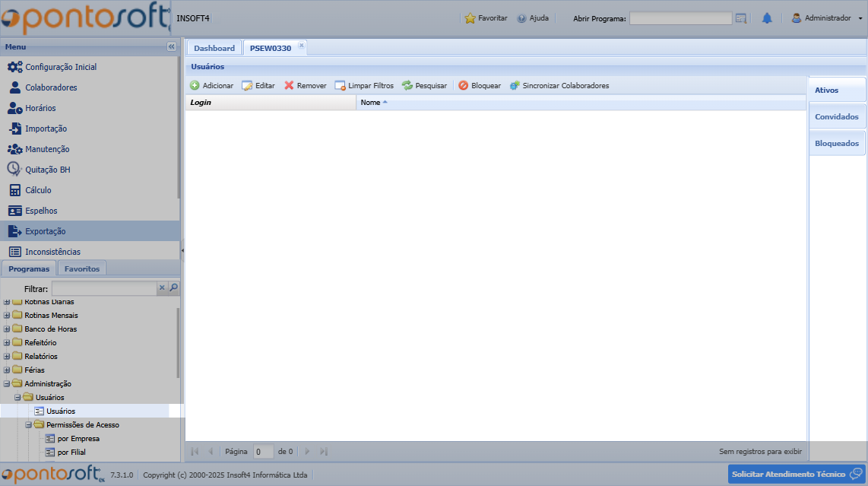Open the Ajuda help link
The image size is (868, 486).
click(533, 18)
